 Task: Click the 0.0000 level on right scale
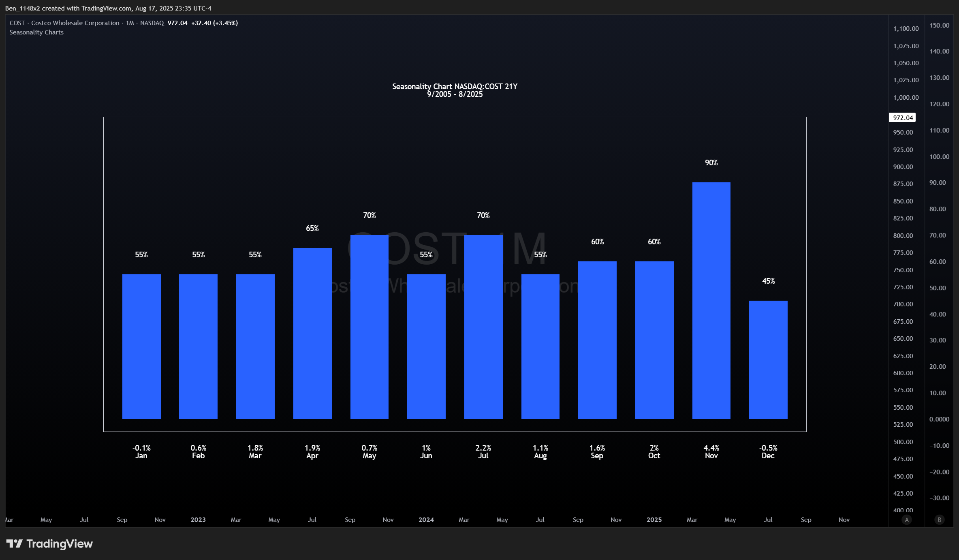pyautogui.click(x=939, y=419)
